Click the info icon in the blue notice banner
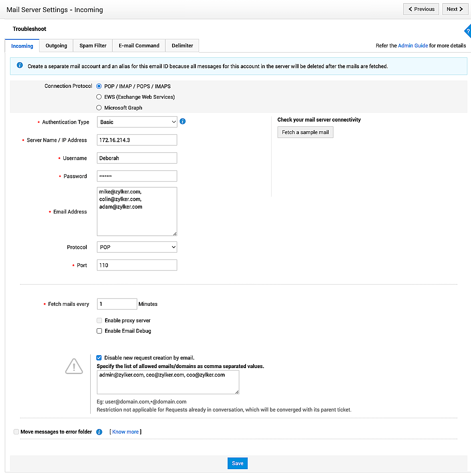The width and height of the screenshot is (471, 476). tap(20, 65)
